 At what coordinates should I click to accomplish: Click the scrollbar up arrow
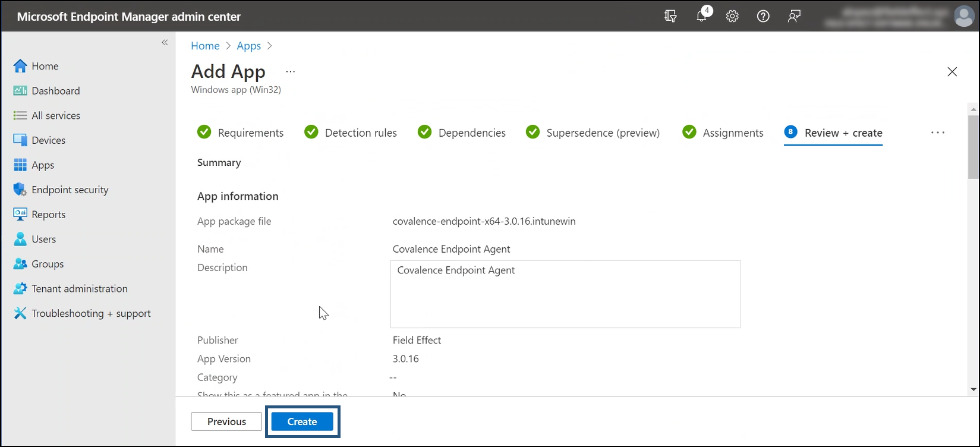[x=973, y=109]
